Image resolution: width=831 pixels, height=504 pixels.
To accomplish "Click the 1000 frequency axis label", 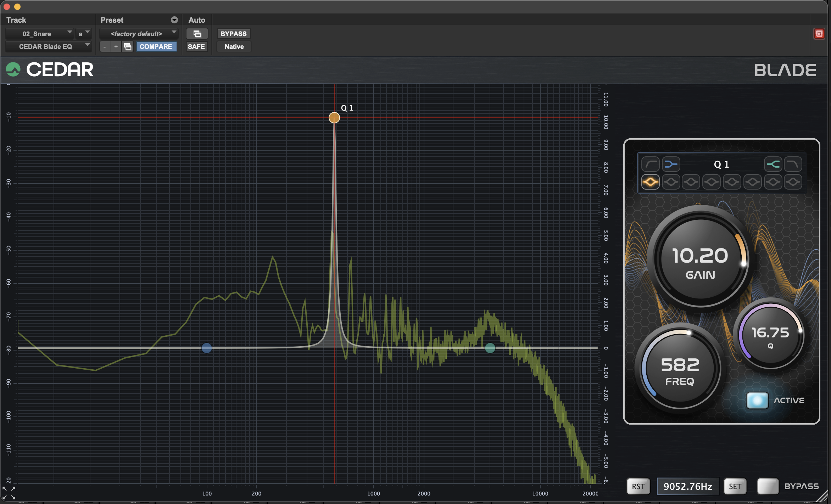I will [373, 493].
